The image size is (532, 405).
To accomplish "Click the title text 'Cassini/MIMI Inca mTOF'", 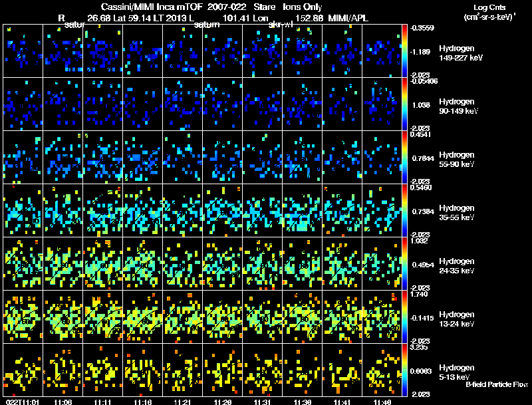I will (x=152, y=7).
